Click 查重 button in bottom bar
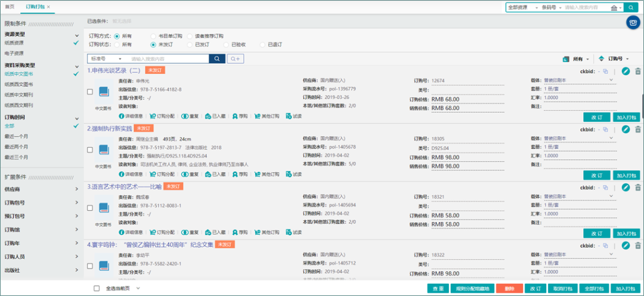The image size is (644, 296). point(438,289)
